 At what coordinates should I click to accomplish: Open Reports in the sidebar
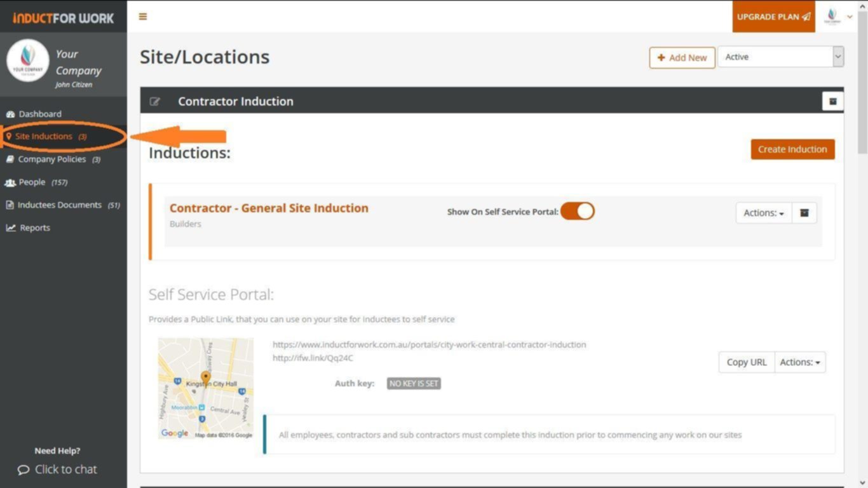[28, 227]
